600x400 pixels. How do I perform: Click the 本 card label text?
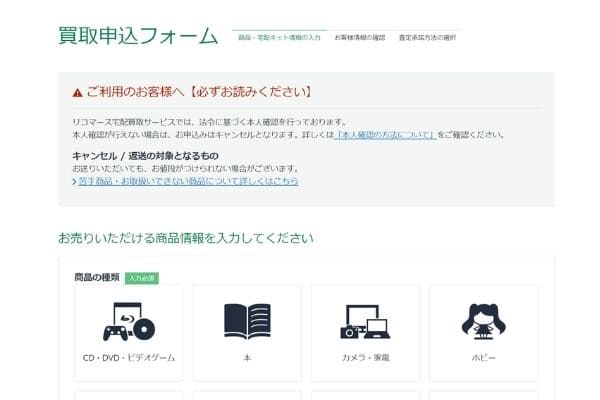[247, 358]
